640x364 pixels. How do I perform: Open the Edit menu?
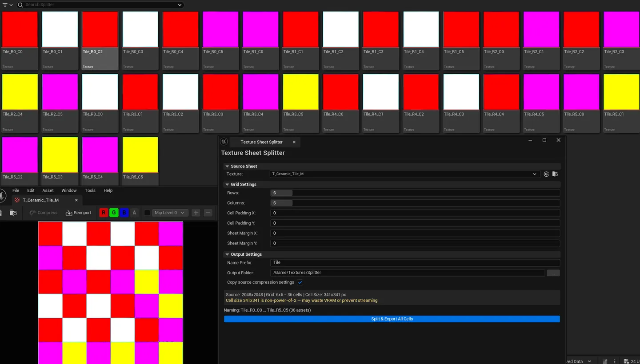pyautogui.click(x=31, y=190)
